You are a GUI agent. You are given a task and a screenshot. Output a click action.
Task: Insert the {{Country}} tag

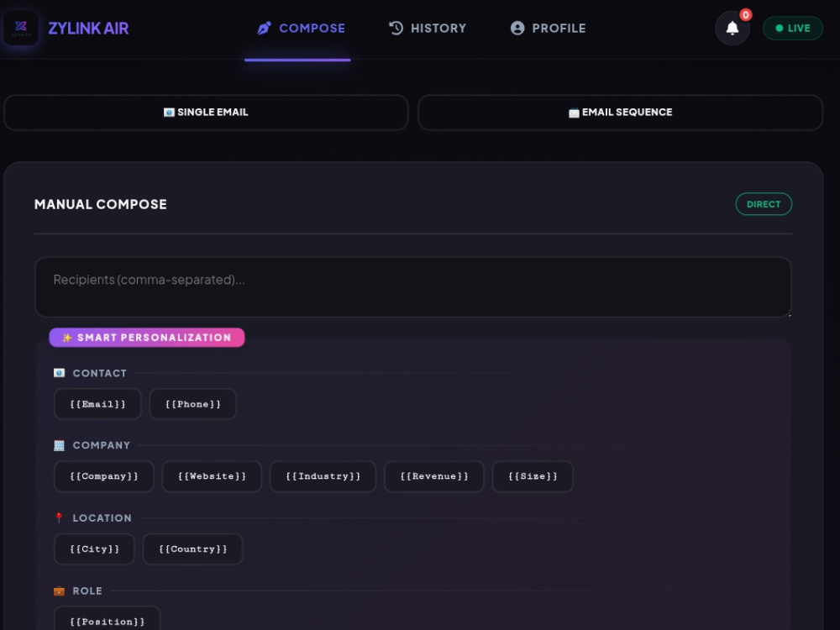coord(193,549)
